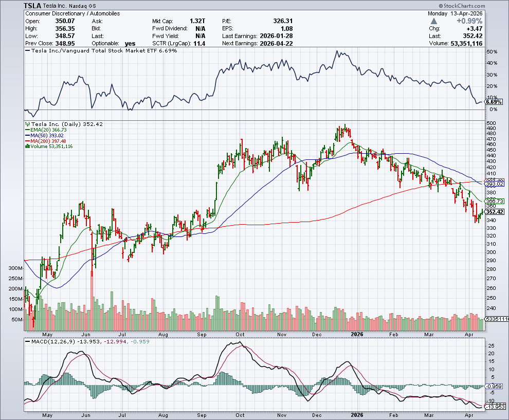Click the Consumer Discretionary / Automobiles sector label

pos(72,13)
